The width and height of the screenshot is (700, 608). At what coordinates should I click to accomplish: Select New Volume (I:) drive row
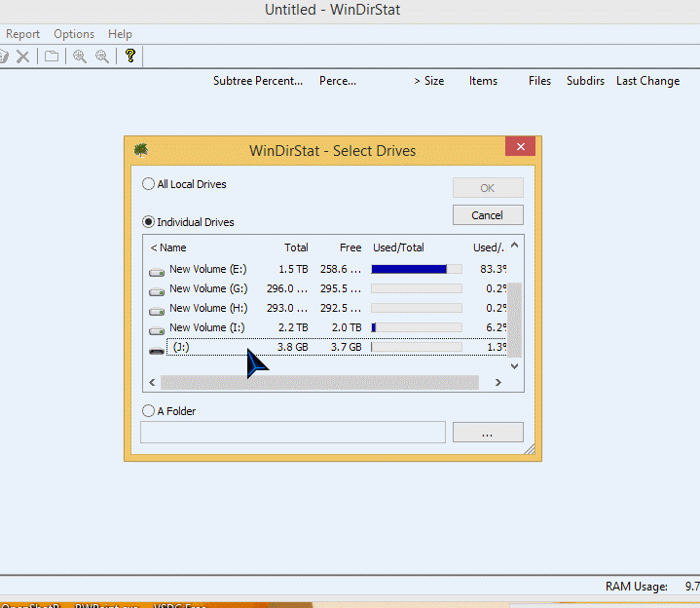[328, 328]
